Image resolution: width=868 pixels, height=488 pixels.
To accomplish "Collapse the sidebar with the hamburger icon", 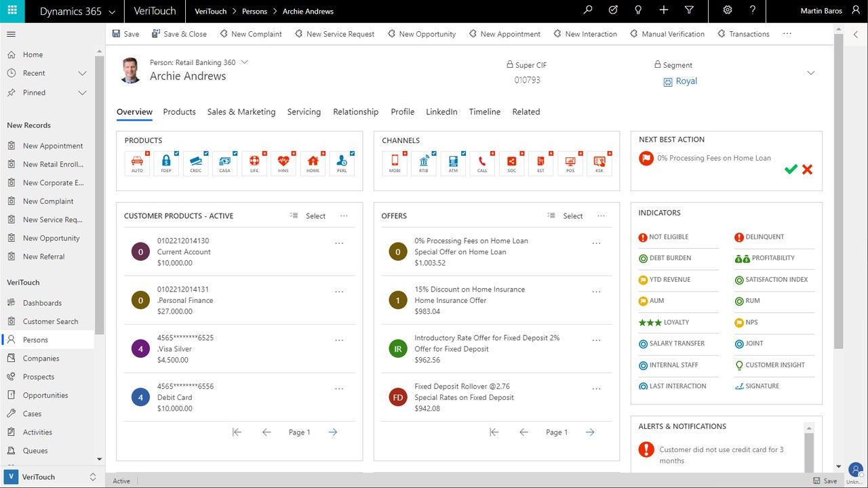I will point(12,34).
